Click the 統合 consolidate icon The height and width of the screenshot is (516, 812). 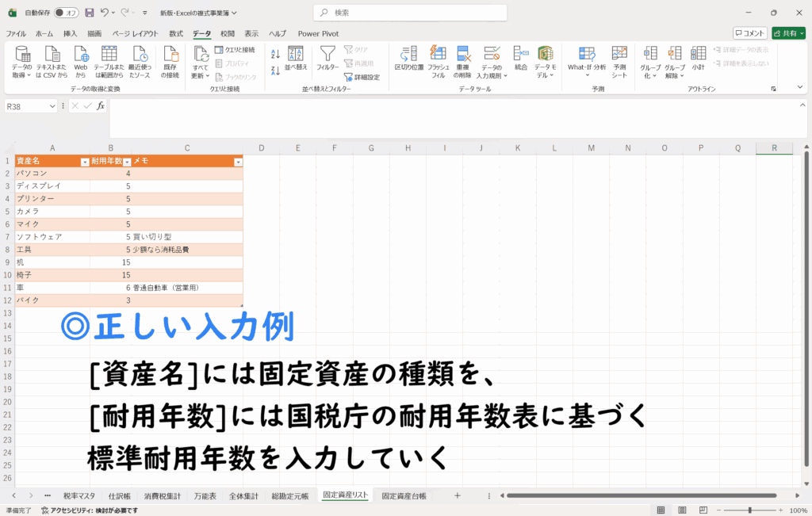pyautogui.click(x=520, y=55)
